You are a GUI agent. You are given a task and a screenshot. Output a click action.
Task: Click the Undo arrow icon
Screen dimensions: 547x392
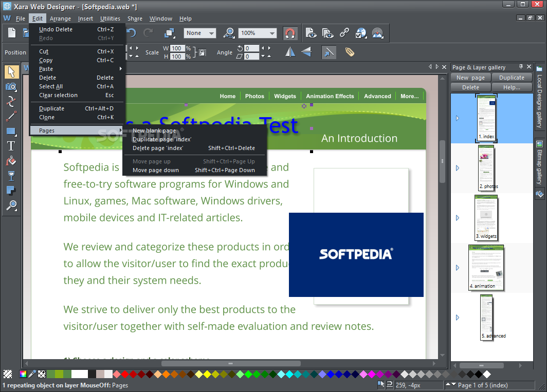131,33
